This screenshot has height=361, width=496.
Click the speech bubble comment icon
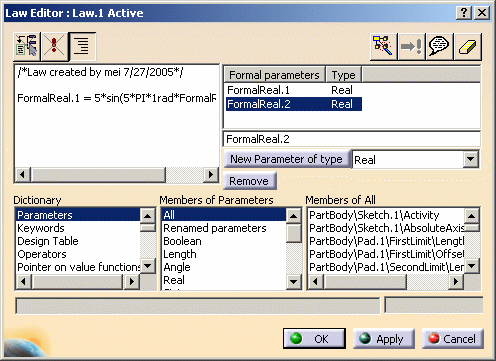tap(439, 46)
